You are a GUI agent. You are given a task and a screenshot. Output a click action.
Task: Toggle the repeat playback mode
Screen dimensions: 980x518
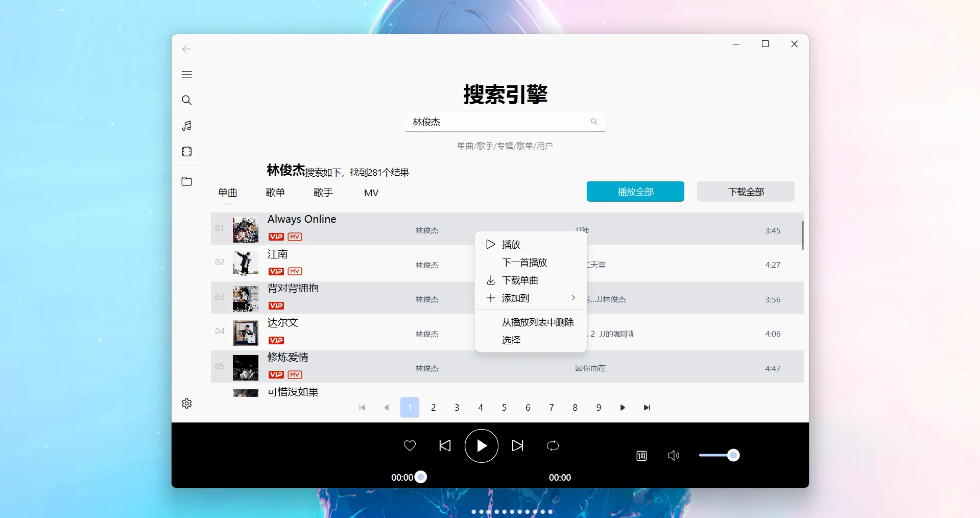tap(553, 445)
